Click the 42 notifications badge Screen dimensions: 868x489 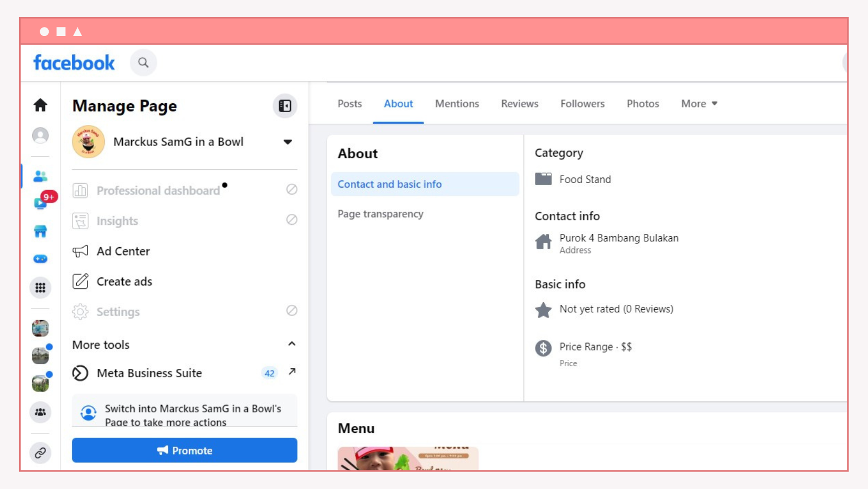tap(269, 373)
